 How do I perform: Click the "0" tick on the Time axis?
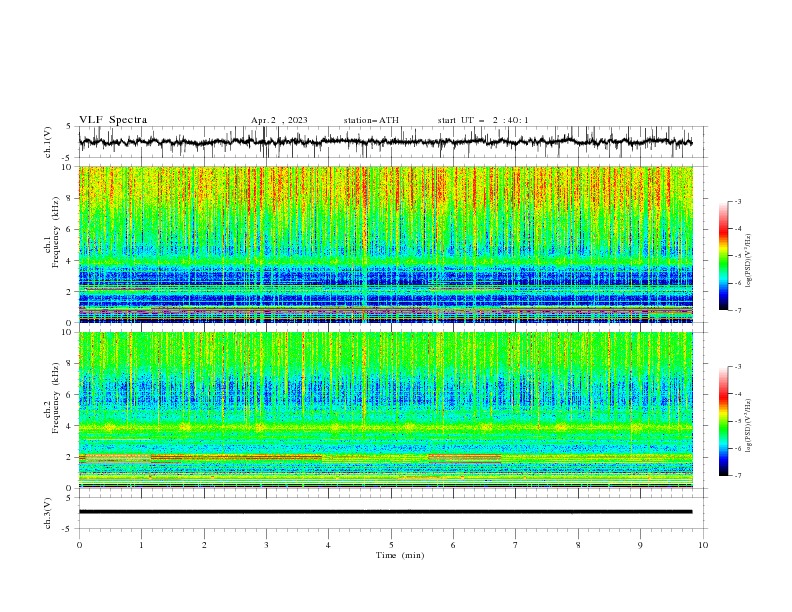79,545
